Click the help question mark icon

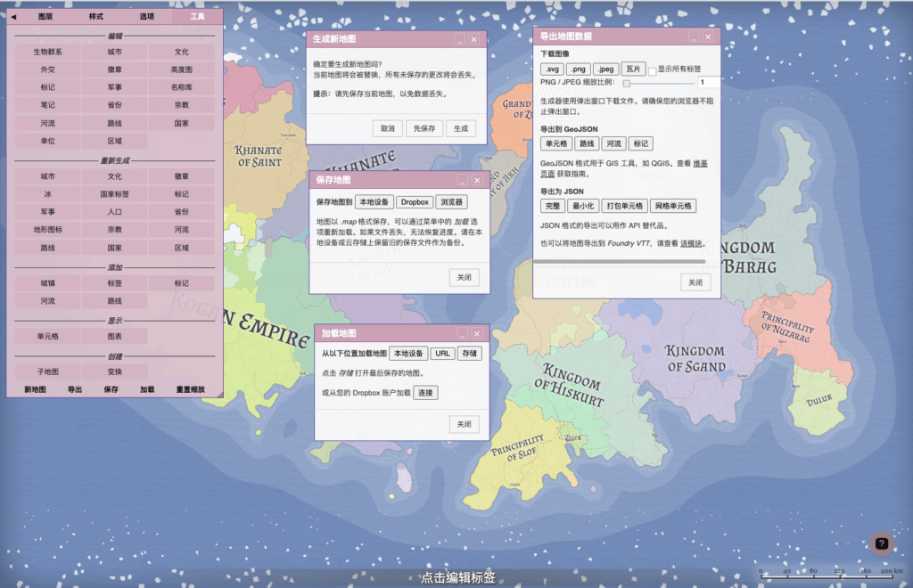pyautogui.click(x=881, y=543)
